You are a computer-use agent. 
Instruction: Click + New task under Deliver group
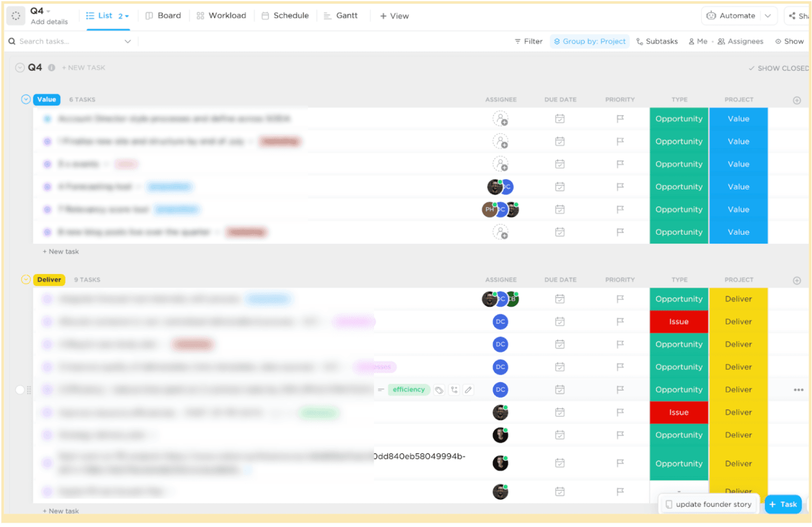[x=61, y=511]
